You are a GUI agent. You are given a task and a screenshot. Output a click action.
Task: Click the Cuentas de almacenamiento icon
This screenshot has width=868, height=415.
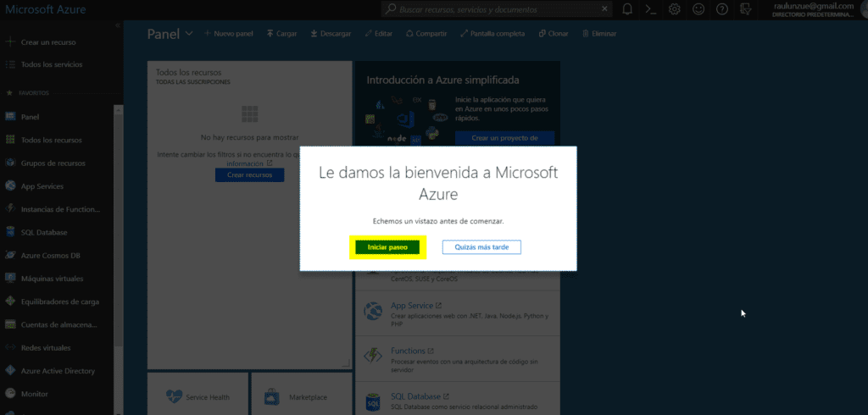click(10, 325)
